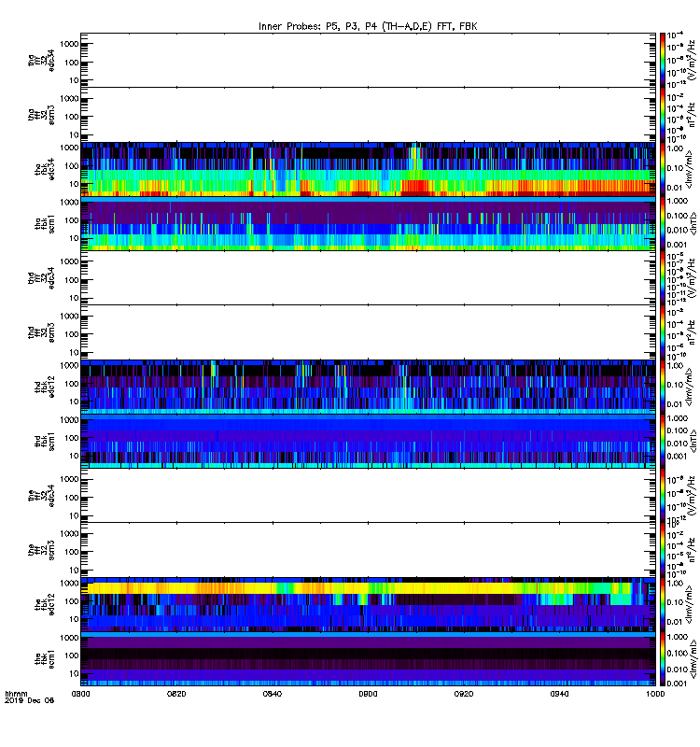Screen dimensions: 700x747
Task: Click the color bar beside tha fbk scm1 panel
Action: (x=662, y=224)
